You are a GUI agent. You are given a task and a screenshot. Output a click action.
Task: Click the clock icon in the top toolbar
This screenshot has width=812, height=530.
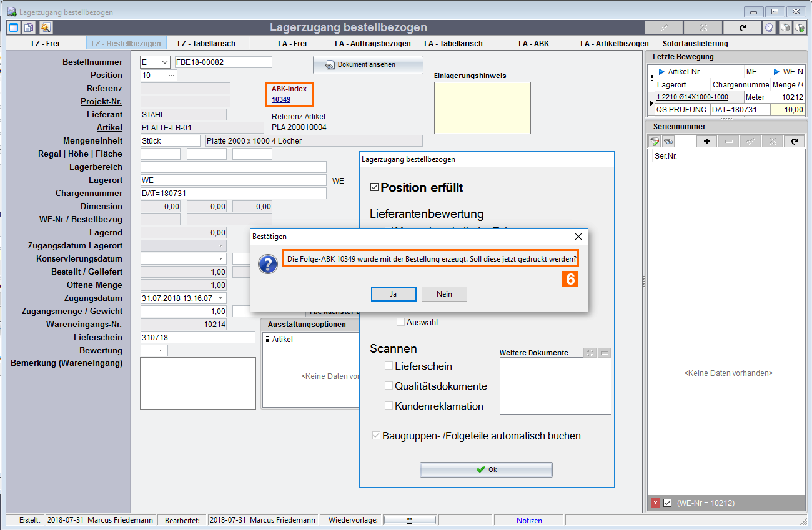pos(769,27)
